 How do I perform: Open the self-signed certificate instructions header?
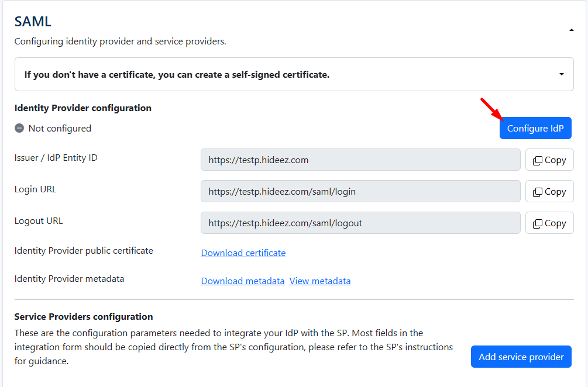coord(177,74)
